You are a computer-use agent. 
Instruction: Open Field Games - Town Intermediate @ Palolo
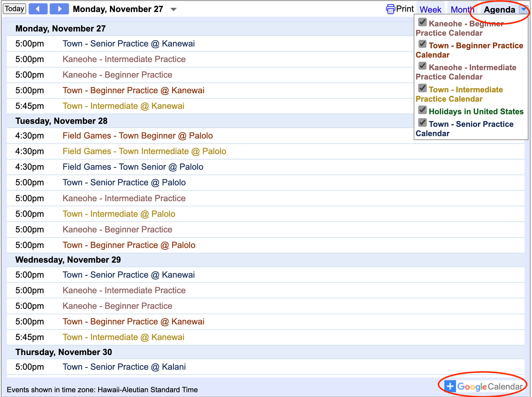click(x=144, y=151)
